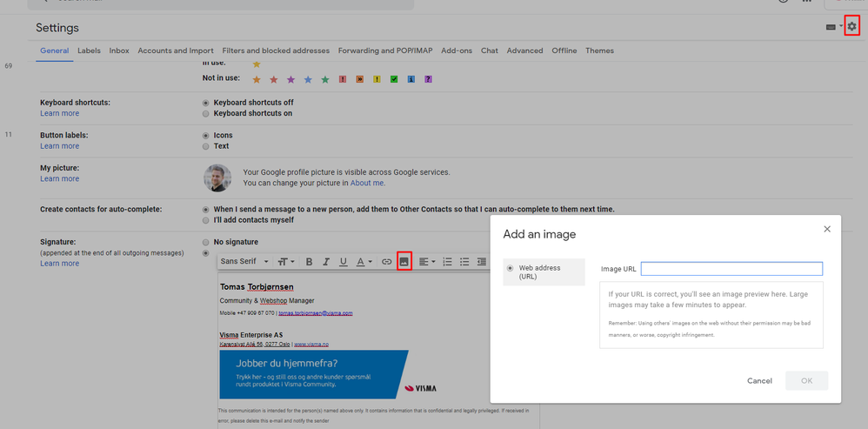
Task: Open the text color picker dropdown
Action: [x=364, y=262]
